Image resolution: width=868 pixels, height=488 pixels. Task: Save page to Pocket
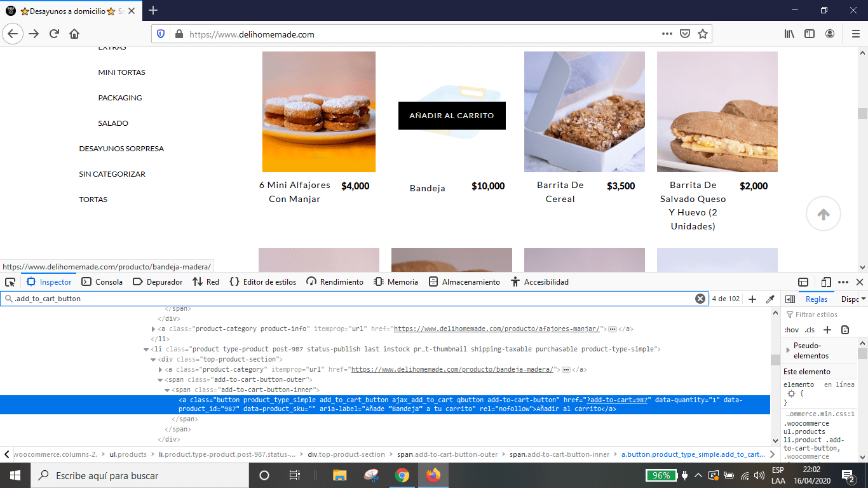(x=685, y=34)
